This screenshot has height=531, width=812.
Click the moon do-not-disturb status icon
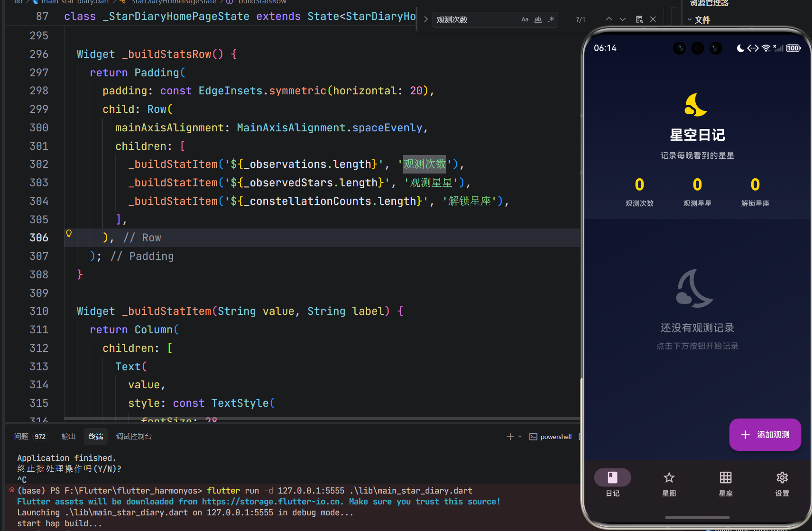pyautogui.click(x=740, y=48)
